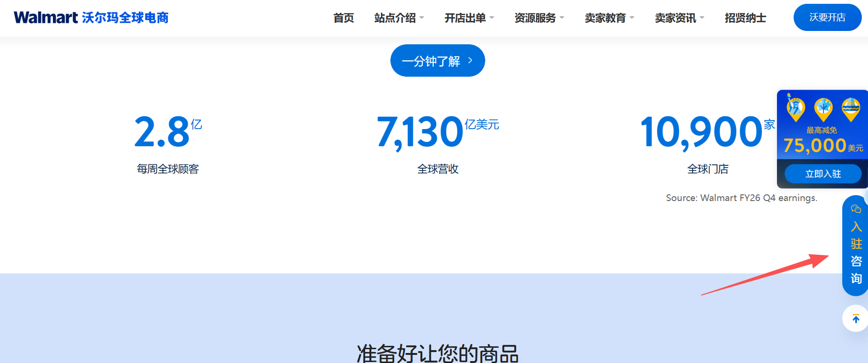Expand the 开店出单 dropdown arrow
868x363 pixels.
pyautogui.click(x=492, y=18)
